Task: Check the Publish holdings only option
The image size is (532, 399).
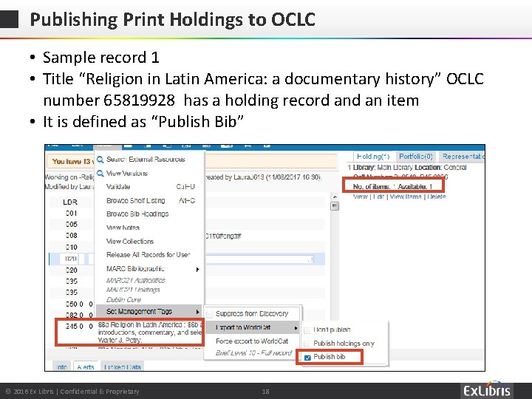Action: (x=307, y=344)
